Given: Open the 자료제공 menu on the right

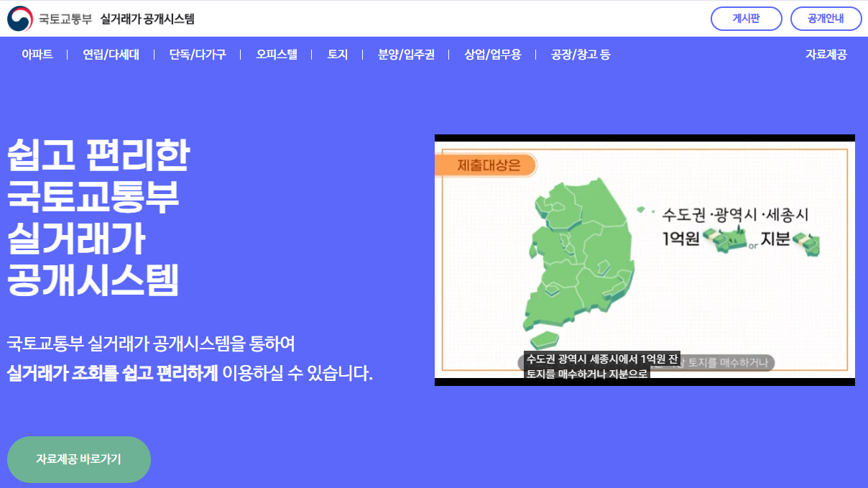Looking at the screenshot, I should tap(826, 55).
